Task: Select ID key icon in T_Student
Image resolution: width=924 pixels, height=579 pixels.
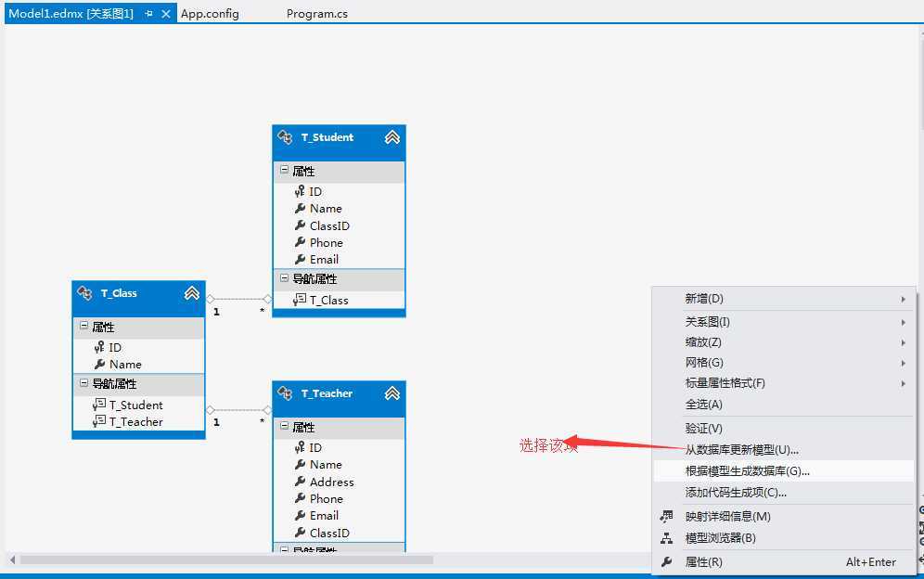Action: click(x=300, y=191)
